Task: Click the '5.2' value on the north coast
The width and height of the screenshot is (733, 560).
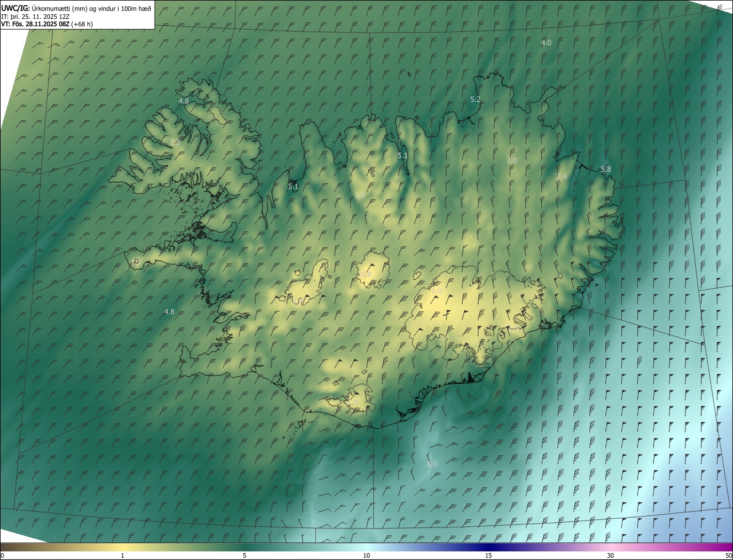Action: 475,100
